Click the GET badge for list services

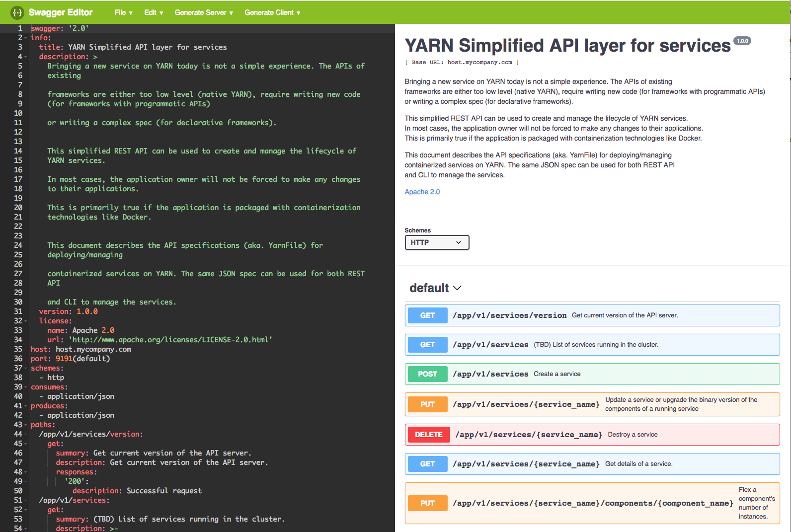click(427, 345)
